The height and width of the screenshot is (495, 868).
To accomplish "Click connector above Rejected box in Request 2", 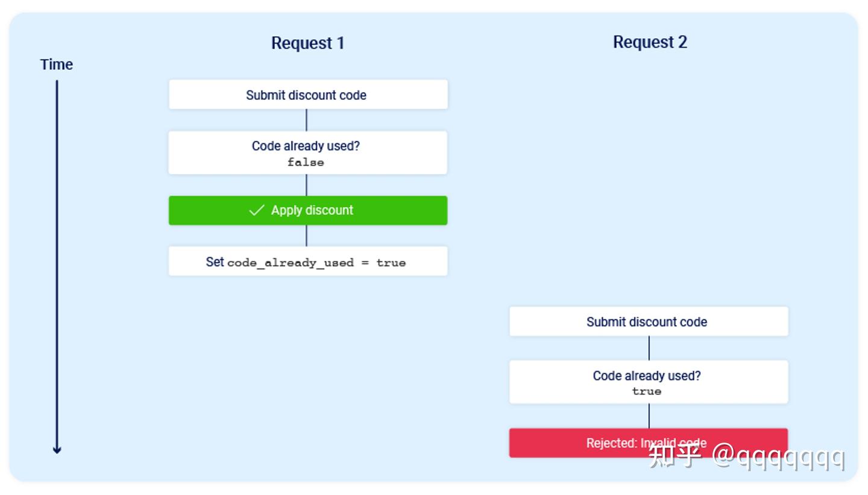I will pos(649,416).
